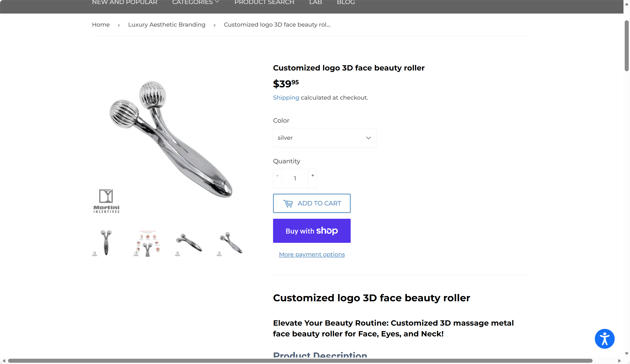Select the fourth roller thumbnail
Screen dimensions: 630x364
(x=231, y=242)
